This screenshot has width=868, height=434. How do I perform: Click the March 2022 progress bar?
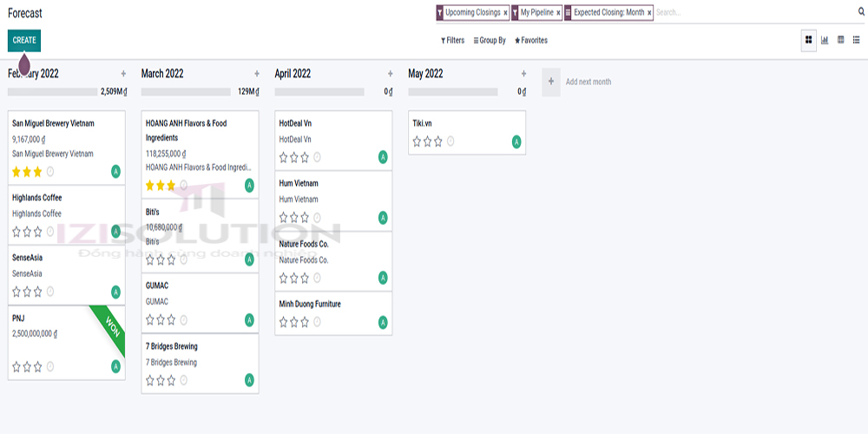tap(186, 92)
